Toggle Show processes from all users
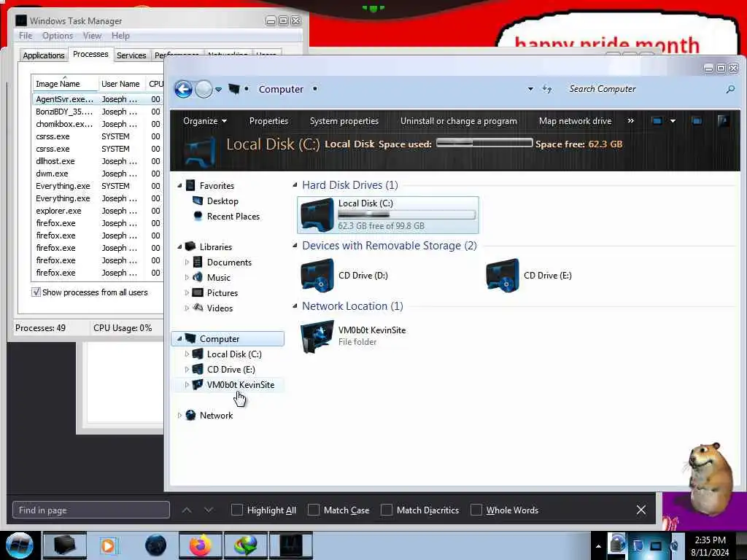This screenshot has width=747, height=560. 36,292
